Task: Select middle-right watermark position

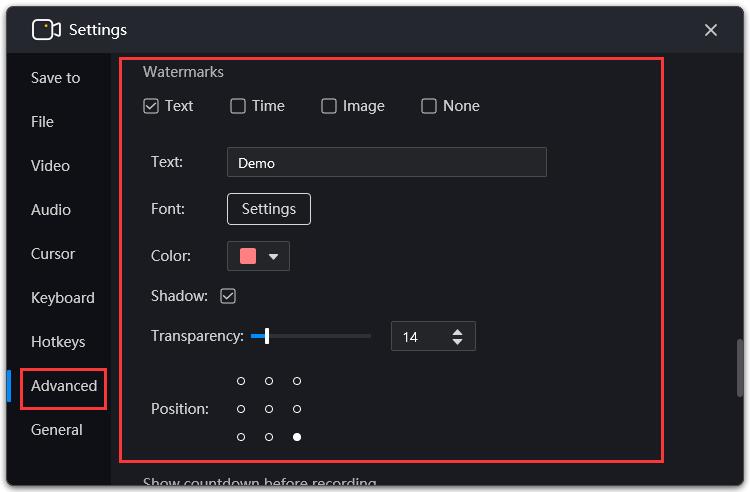Action: (297, 409)
